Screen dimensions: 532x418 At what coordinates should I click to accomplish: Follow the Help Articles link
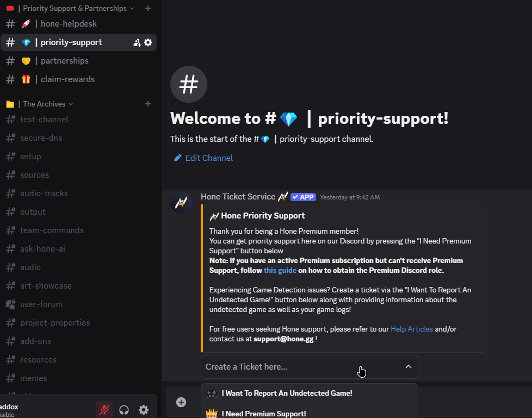tap(412, 329)
